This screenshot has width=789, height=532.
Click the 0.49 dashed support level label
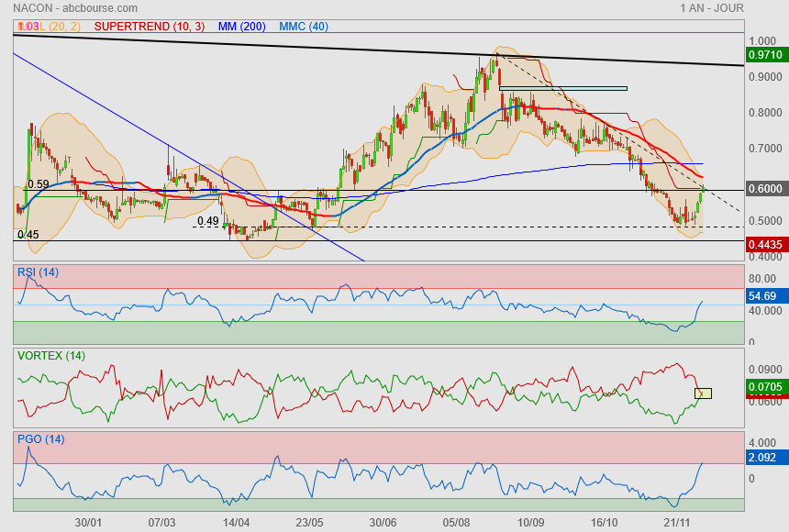pyautogui.click(x=207, y=221)
